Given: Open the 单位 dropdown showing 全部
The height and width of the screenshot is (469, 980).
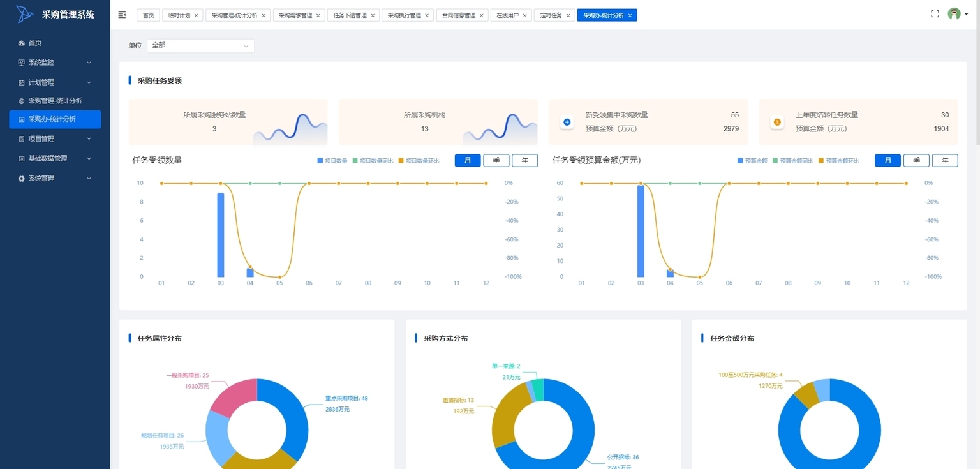Looking at the screenshot, I should coord(200,45).
